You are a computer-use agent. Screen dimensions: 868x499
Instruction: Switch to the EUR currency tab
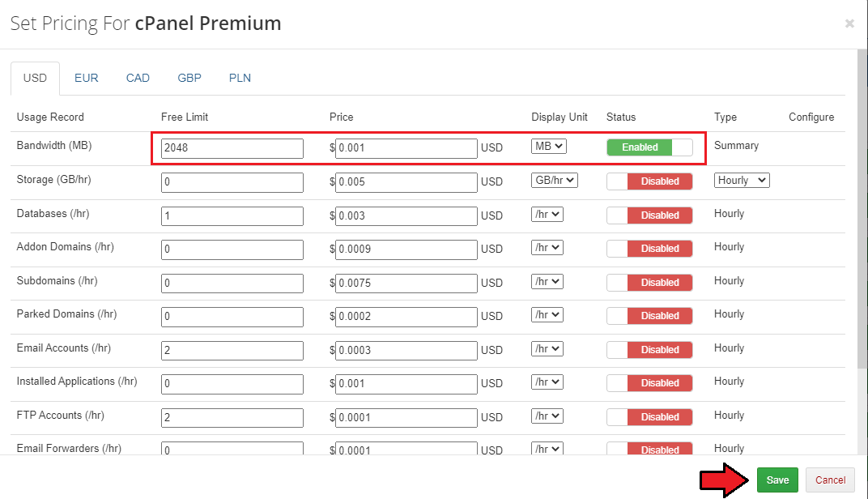click(x=87, y=78)
